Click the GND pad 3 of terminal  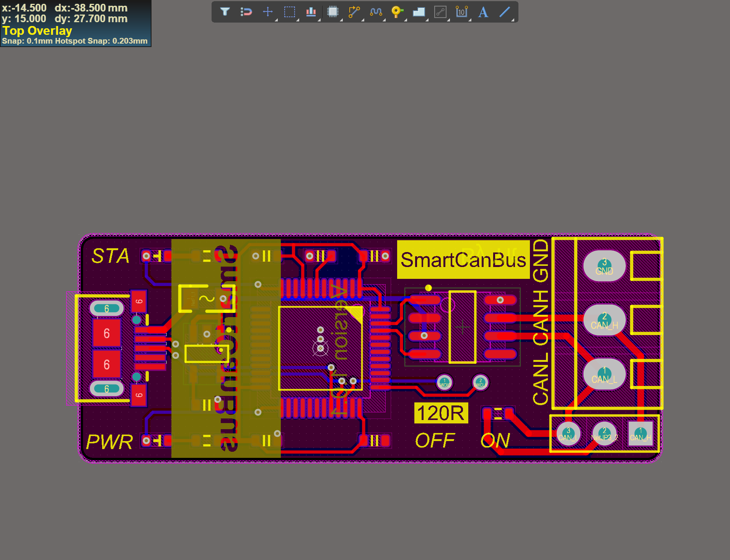[605, 266]
